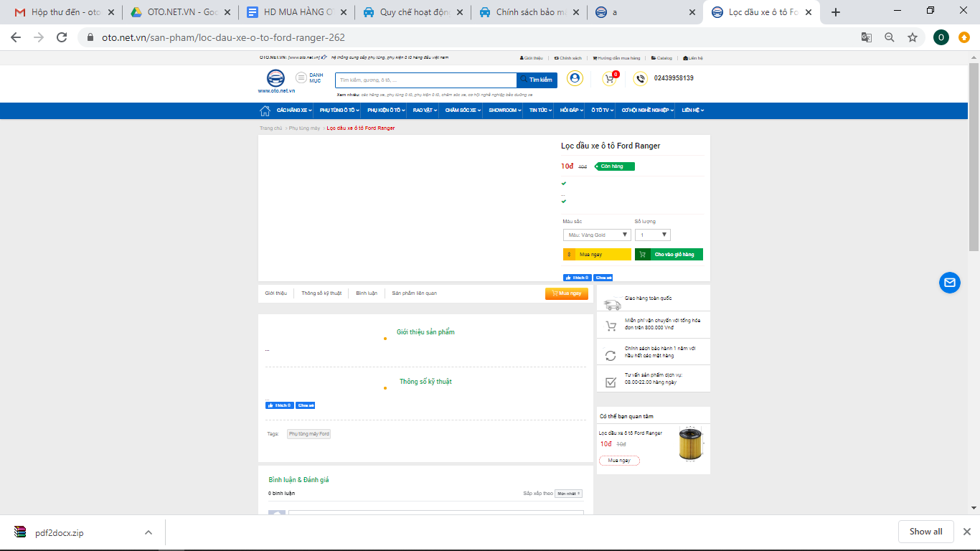980x551 pixels.
Task: Click Show all downloads button
Action: point(925,532)
